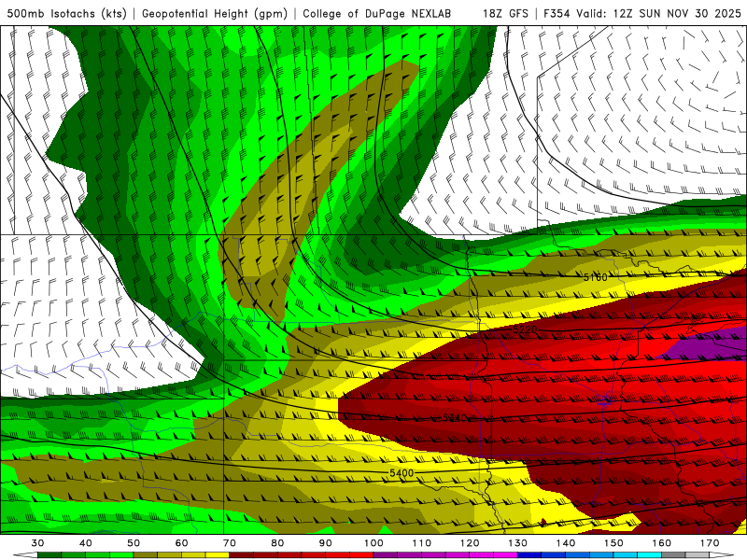Image resolution: width=747 pixels, height=560 pixels.
Task: Select the dark gray swatch starting at 160
Action: coord(673,555)
